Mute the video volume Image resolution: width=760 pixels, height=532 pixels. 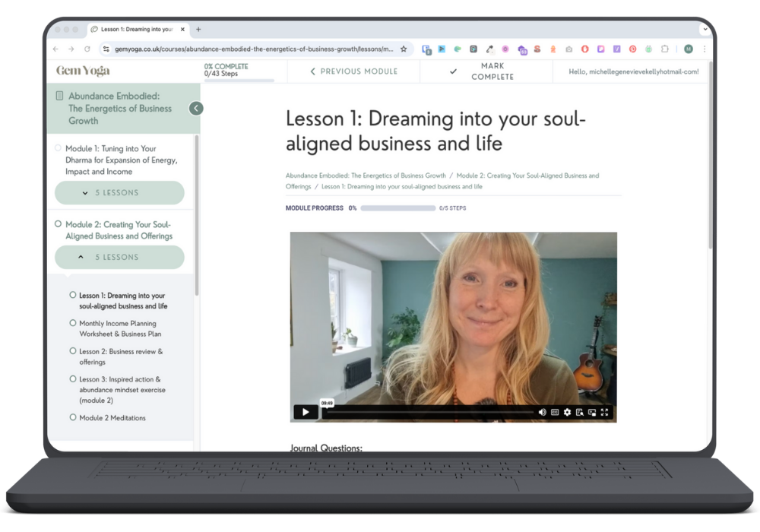542,412
